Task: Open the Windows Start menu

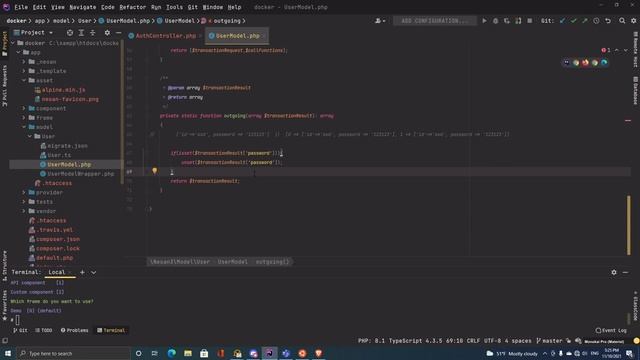Action: [x=8, y=353]
